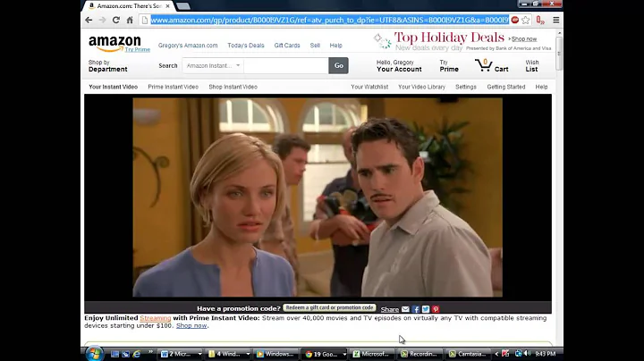Share the video on Twitter
Screen dimensions: 644x361
click(x=426, y=309)
